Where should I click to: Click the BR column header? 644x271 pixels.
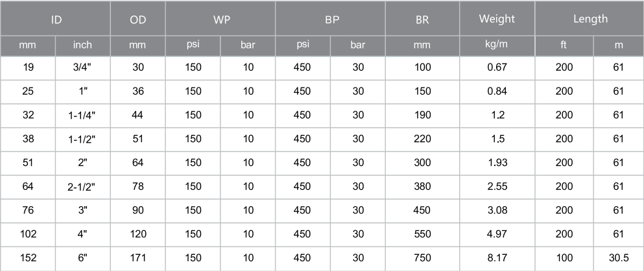423,18
